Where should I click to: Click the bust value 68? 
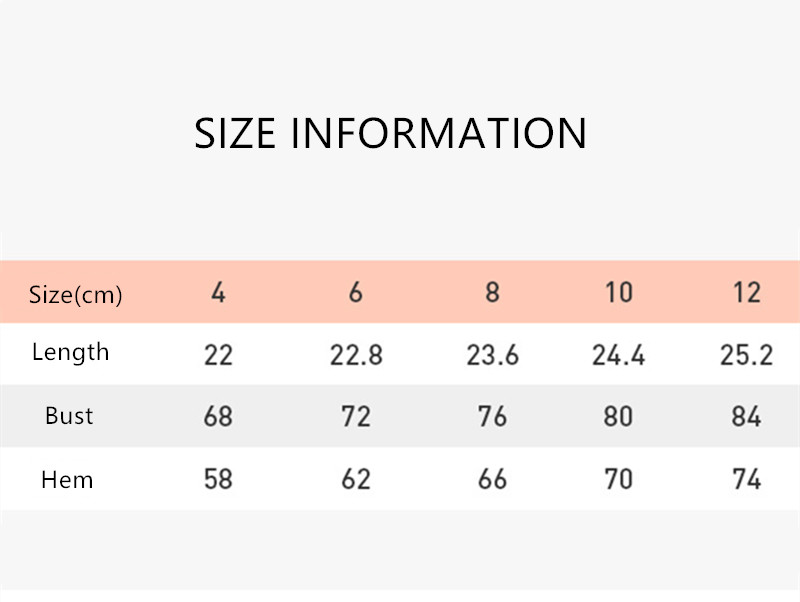(x=218, y=416)
